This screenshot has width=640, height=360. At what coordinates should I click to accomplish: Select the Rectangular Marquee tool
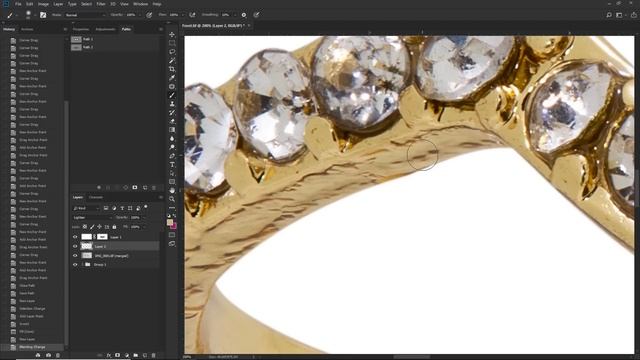pos(172,43)
